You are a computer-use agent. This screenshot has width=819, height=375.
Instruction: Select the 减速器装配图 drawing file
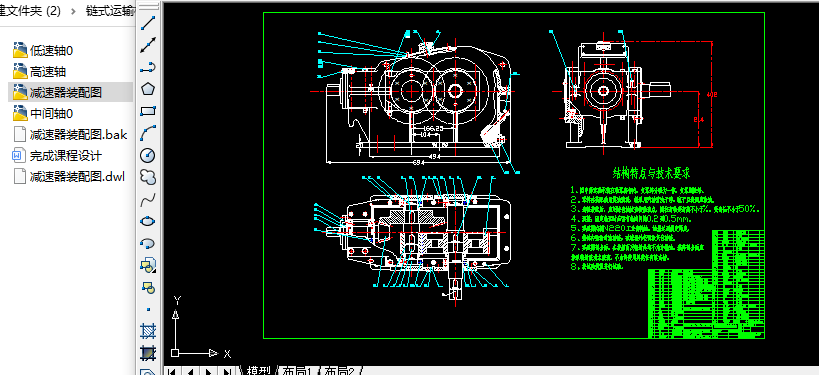(x=71, y=92)
